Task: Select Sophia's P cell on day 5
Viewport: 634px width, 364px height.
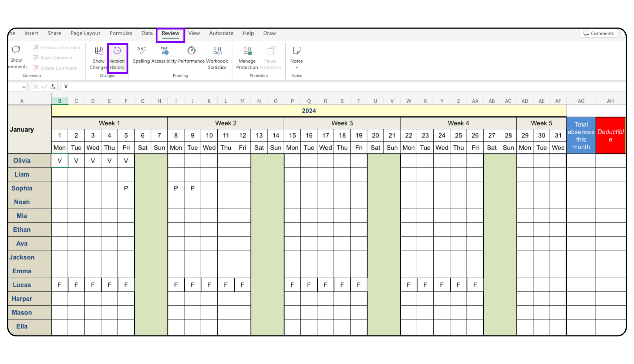Action: (x=126, y=188)
